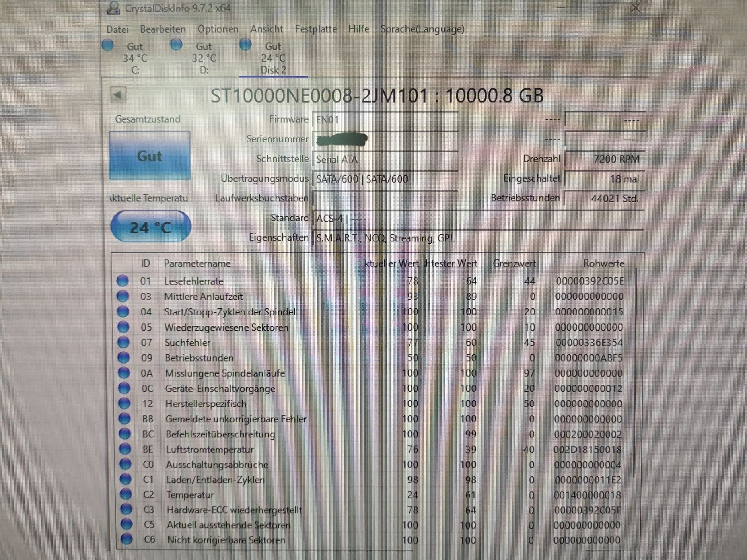This screenshot has width=747, height=560.
Task: Click the status dot for Gemeldete unkorrigierbare Fehler
Action: [124, 419]
